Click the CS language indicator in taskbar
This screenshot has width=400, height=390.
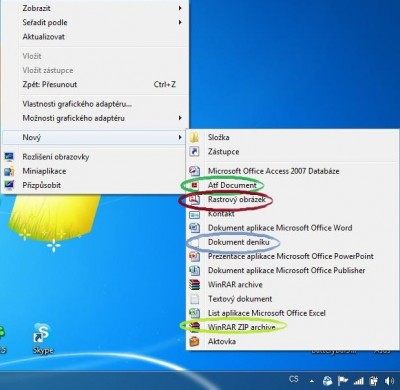[x=294, y=380]
